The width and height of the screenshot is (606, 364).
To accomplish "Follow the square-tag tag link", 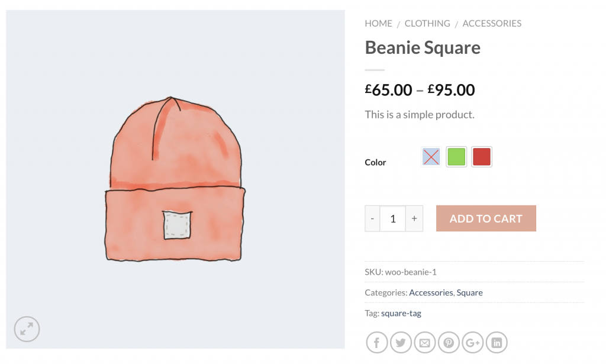I will 401,313.
